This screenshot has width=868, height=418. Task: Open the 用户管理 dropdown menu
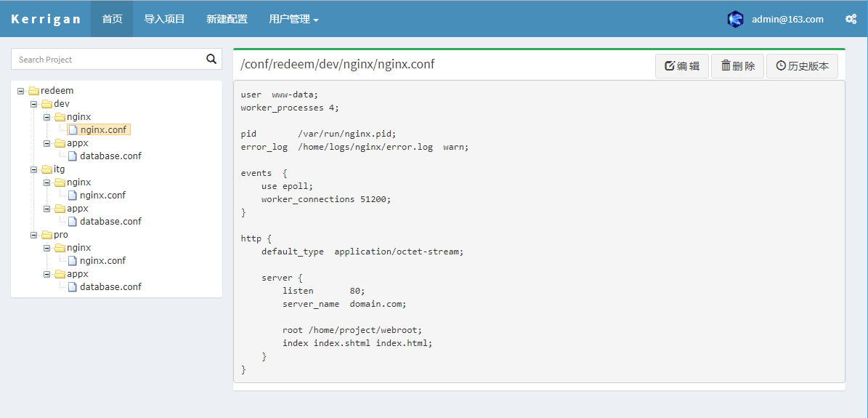(293, 20)
